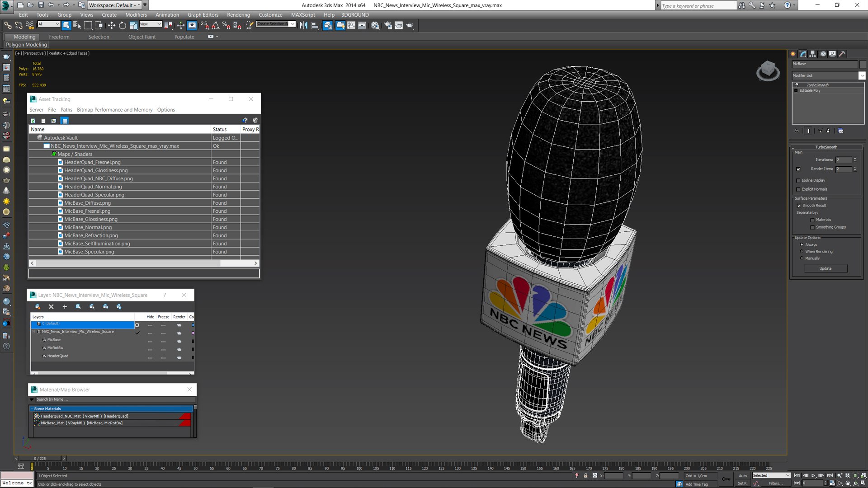Toggle selection lock padlock icon
This screenshot has height=488, width=868.
coord(585,475)
